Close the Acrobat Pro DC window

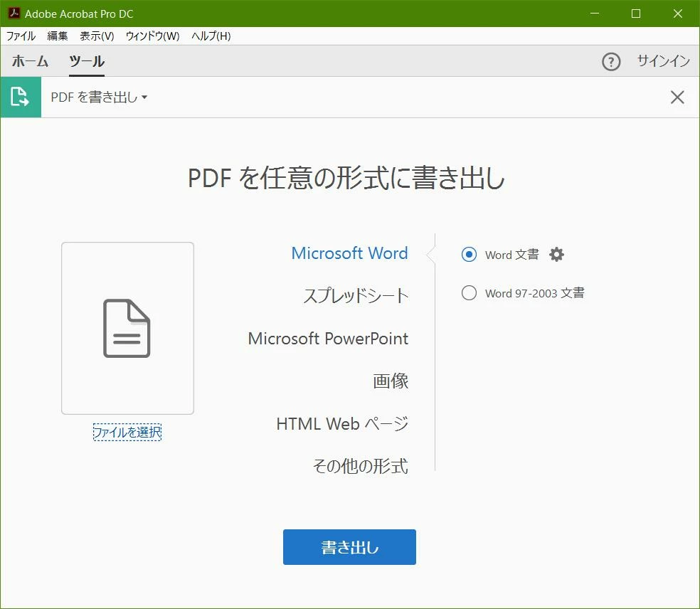click(x=678, y=14)
